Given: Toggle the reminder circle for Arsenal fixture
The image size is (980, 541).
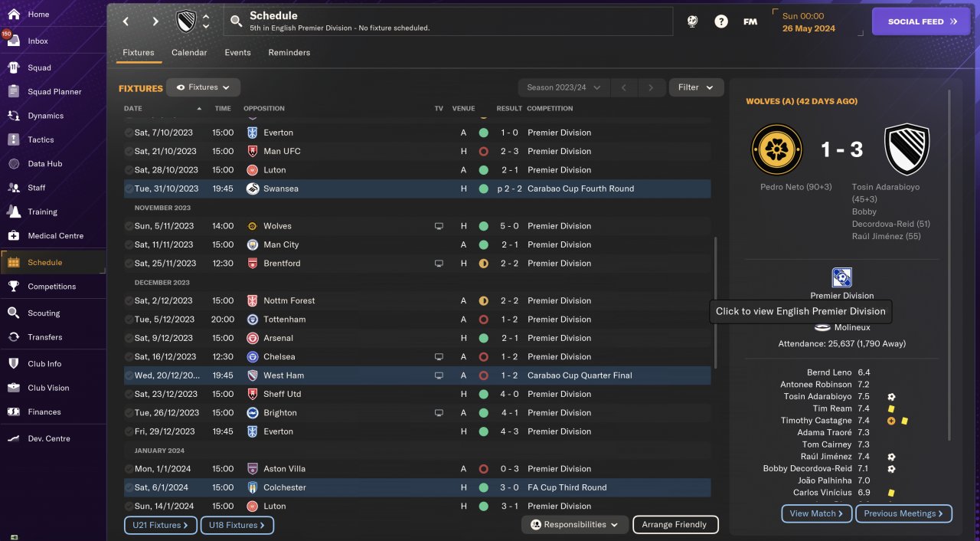Looking at the screenshot, I should (129, 338).
